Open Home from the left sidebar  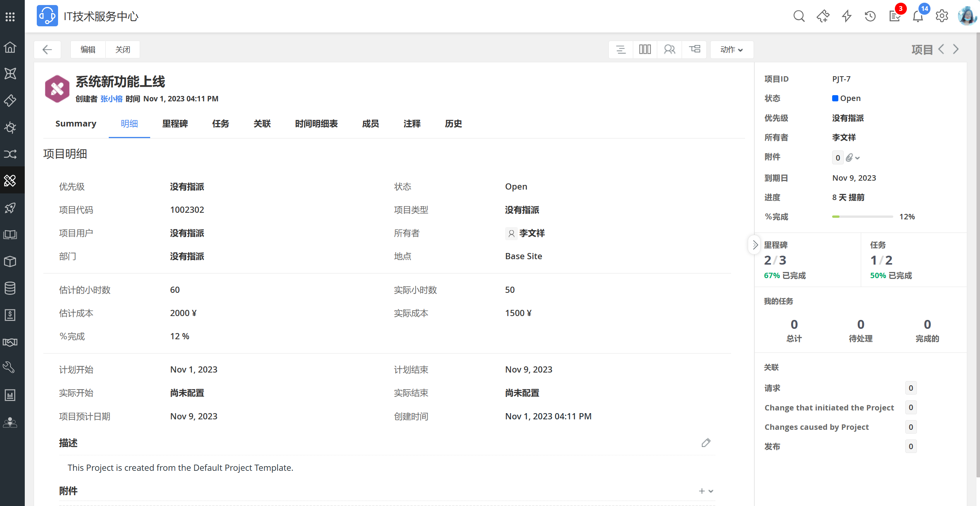[x=10, y=47]
